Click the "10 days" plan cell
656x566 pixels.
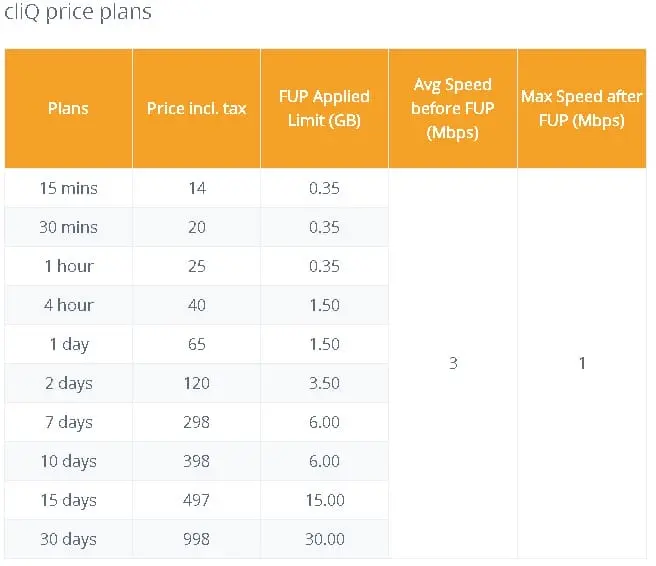click(x=68, y=461)
